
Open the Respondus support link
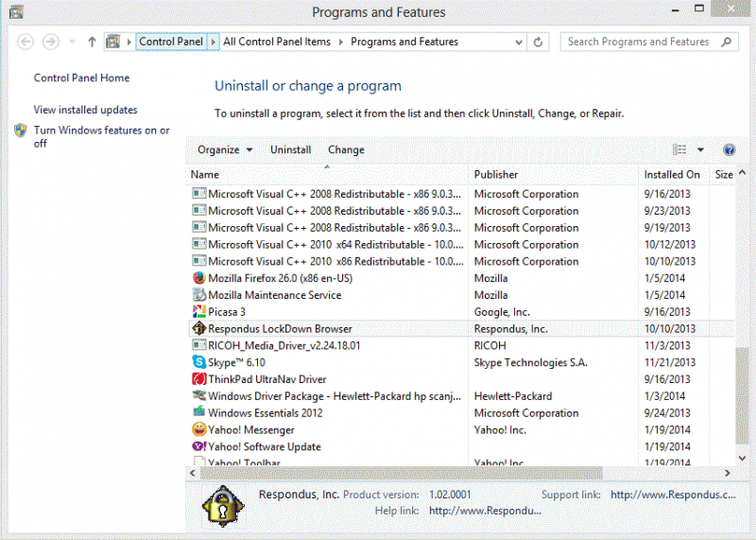(x=673, y=495)
